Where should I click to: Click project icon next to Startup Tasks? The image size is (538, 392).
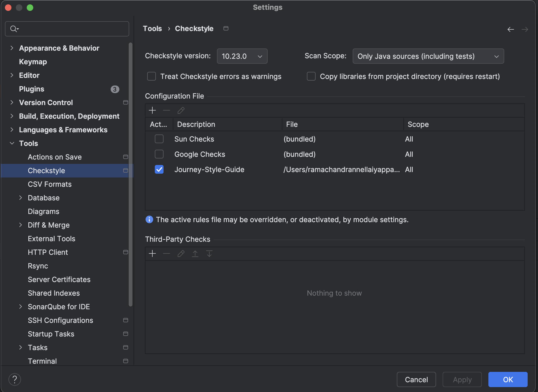coord(126,334)
